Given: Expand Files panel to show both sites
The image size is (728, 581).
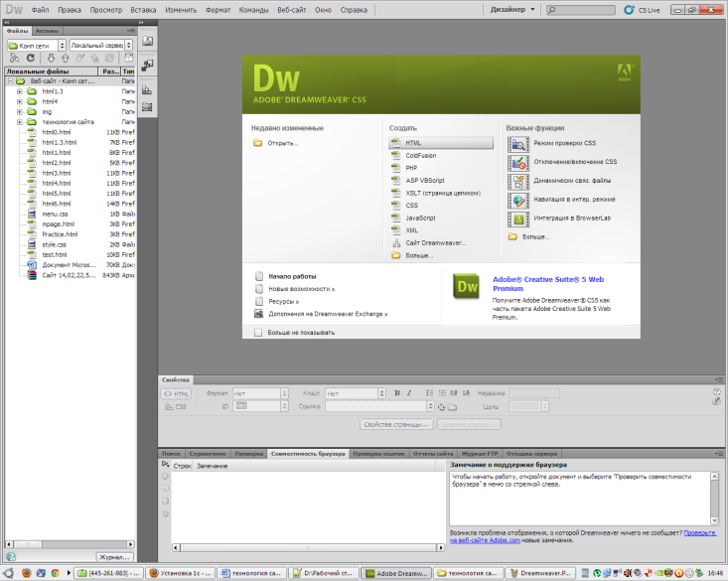Looking at the screenshot, I should (x=128, y=58).
